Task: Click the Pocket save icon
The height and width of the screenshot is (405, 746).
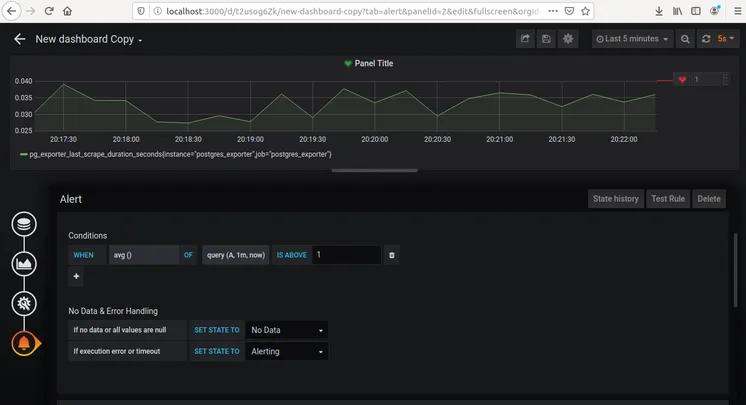Action: (x=569, y=11)
